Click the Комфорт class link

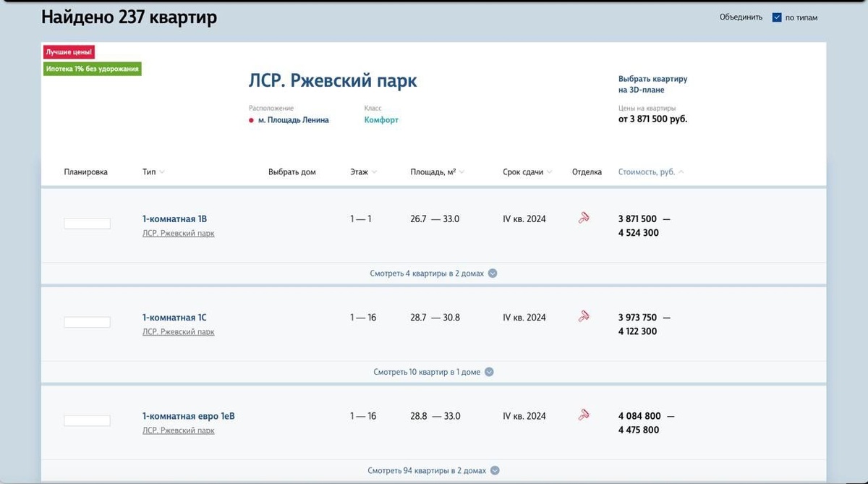pos(381,120)
